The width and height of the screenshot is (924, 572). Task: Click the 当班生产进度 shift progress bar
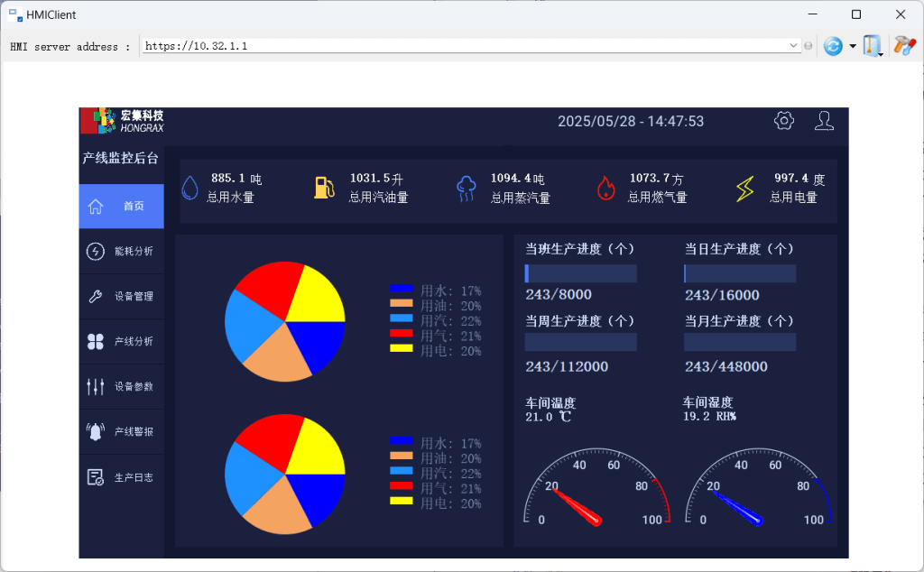pos(581,273)
